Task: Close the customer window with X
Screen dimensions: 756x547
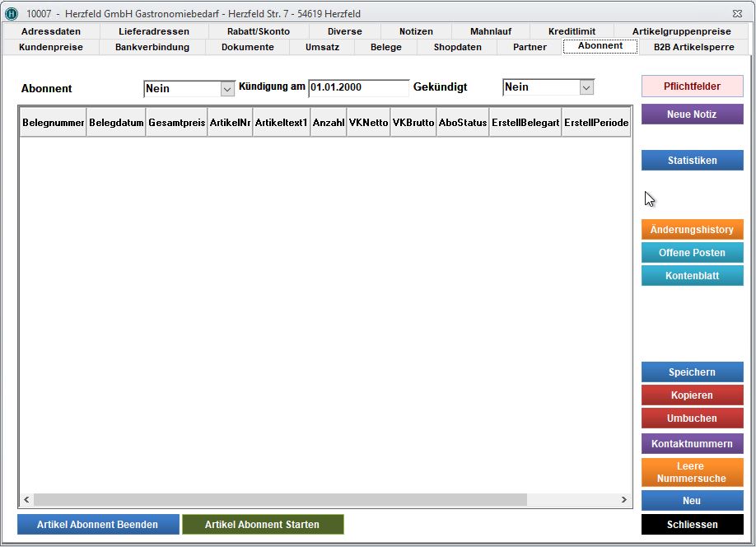Action: point(735,13)
